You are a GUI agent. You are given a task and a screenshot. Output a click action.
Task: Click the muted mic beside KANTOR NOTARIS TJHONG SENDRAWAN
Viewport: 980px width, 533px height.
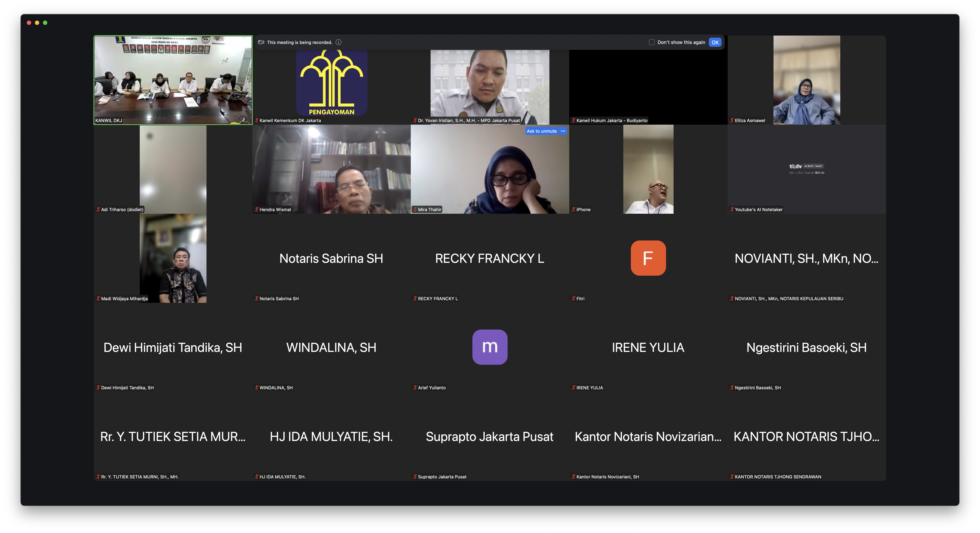tap(732, 477)
